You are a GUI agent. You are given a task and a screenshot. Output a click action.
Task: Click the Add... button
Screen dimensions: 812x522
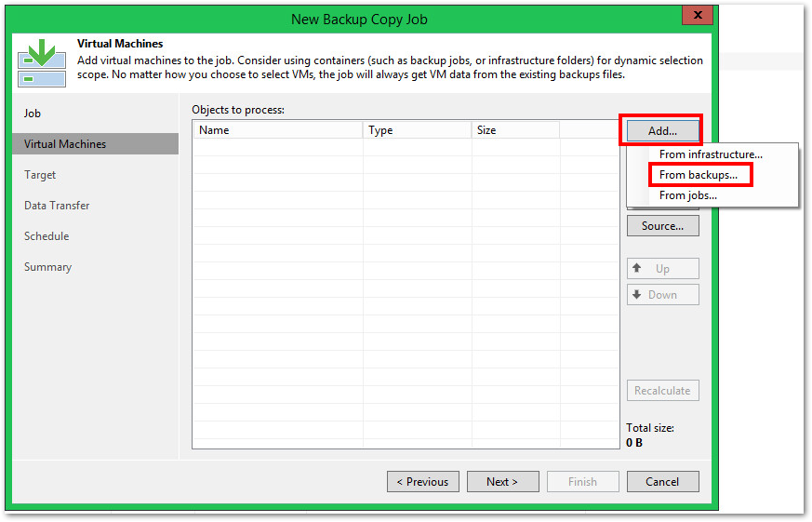[661, 131]
